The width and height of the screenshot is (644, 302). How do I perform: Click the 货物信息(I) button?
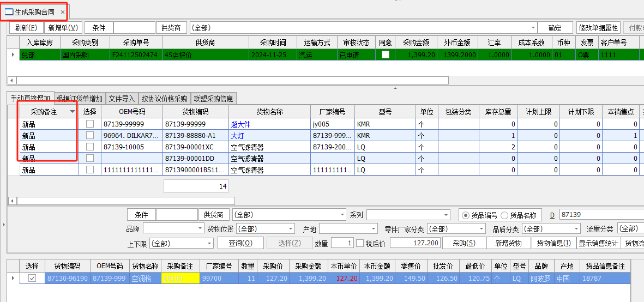[x=553, y=243]
